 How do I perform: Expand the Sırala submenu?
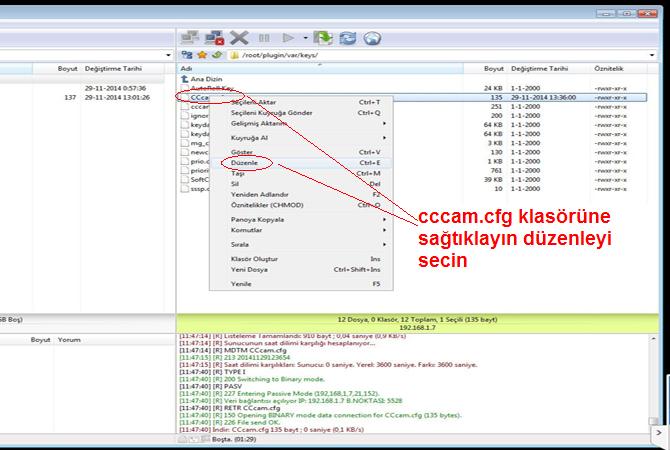point(301,244)
